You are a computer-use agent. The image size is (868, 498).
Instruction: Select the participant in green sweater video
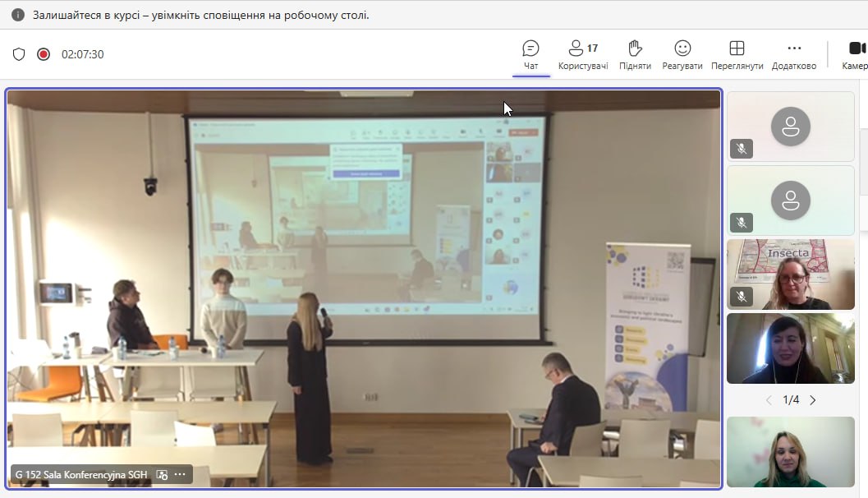(x=790, y=452)
